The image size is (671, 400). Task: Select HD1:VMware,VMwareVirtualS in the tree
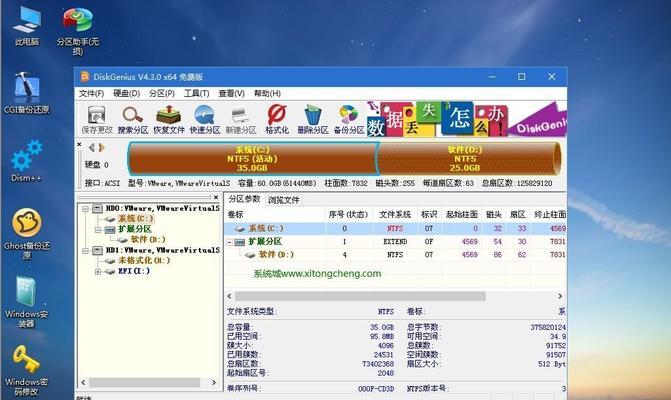tap(163, 250)
